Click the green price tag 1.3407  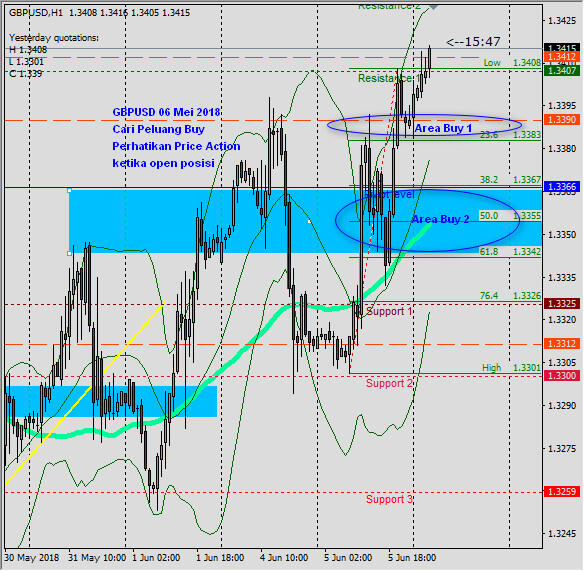(562, 70)
